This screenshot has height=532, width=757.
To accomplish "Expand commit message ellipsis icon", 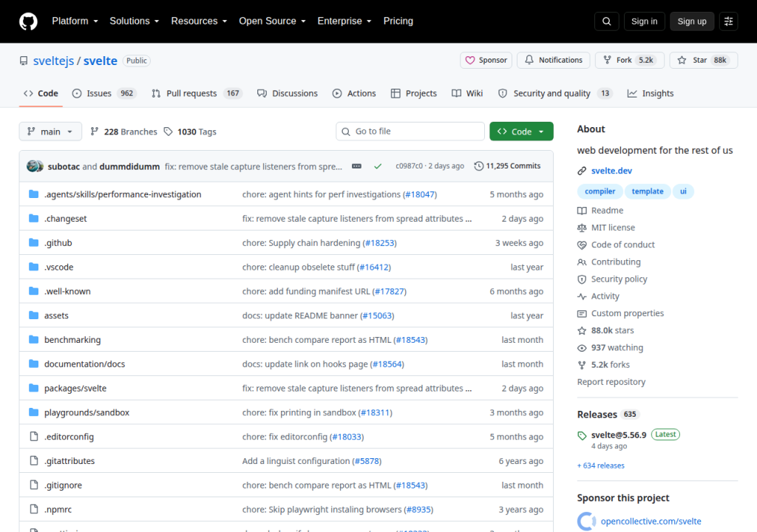I will (x=356, y=166).
